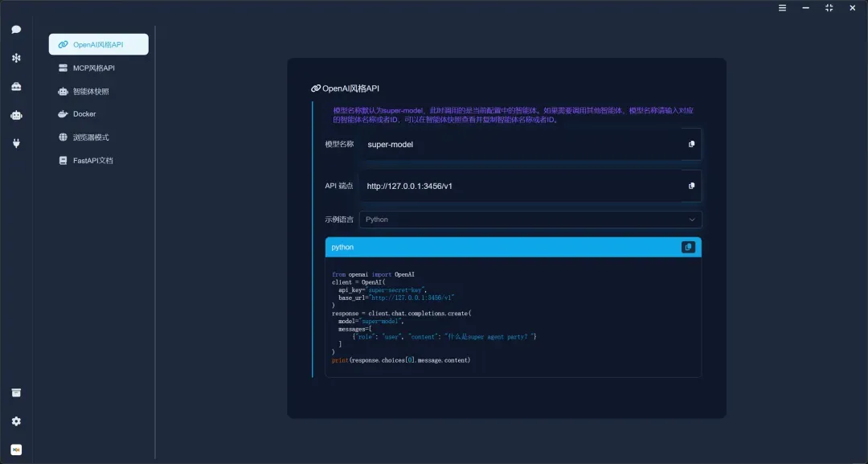
Task: Open the chat bubble icon in sidebar
Action: pyautogui.click(x=16, y=30)
